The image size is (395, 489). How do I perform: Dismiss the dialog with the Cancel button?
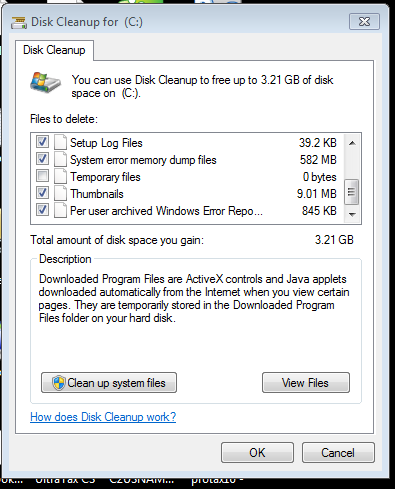coord(338,453)
